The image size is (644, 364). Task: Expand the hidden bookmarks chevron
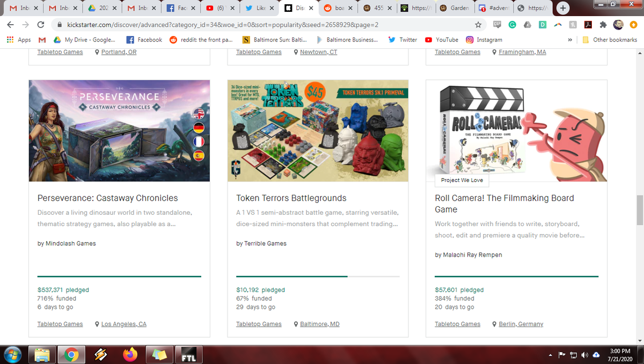coord(569,40)
